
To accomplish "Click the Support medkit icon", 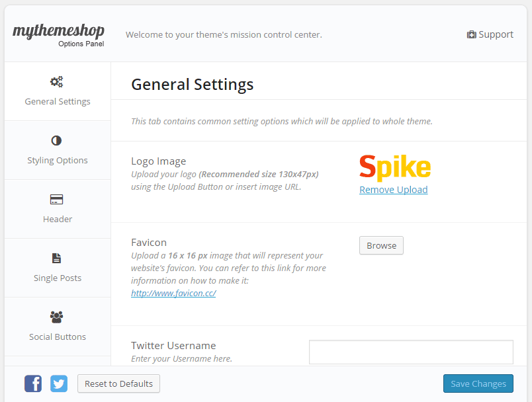I will (x=471, y=35).
